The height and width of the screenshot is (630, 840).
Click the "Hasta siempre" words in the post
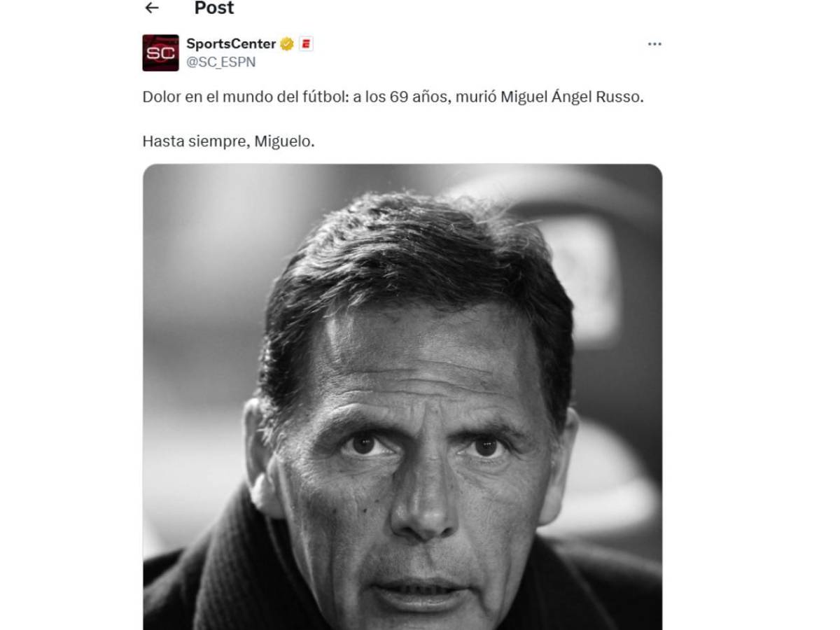(195, 141)
